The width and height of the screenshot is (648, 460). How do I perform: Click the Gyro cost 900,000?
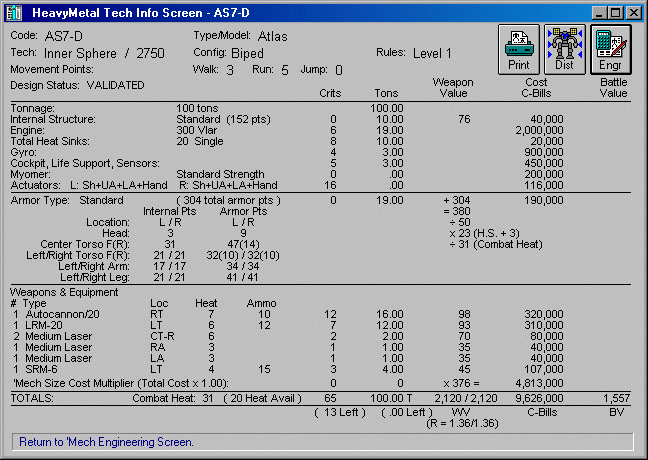pos(543,152)
